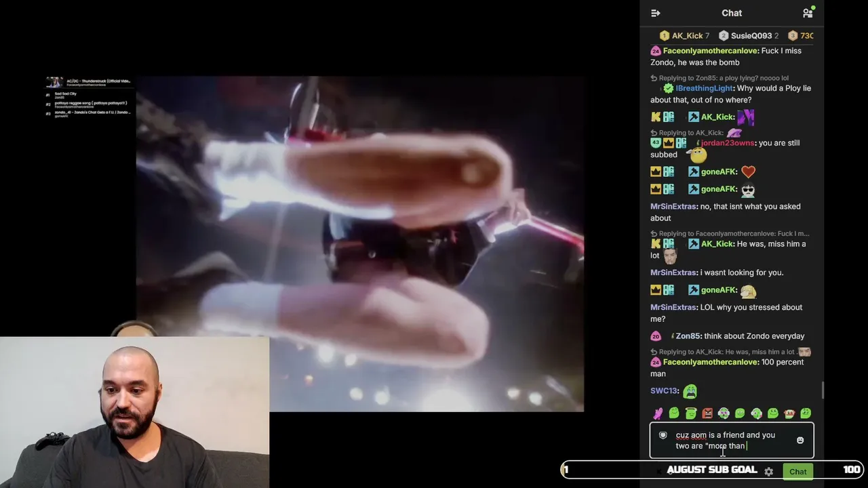Image resolution: width=868 pixels, height=488 pixels.
Task: Click the streamer webcam overlay
Action: pyautogui.click(x=134, y=412)
